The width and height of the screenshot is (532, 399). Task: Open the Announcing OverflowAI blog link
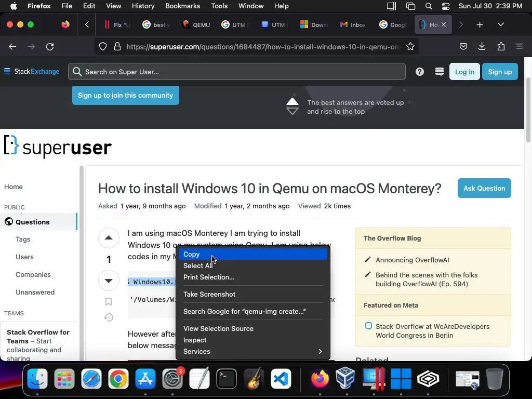pyautogui.click(x=412, y=260)
